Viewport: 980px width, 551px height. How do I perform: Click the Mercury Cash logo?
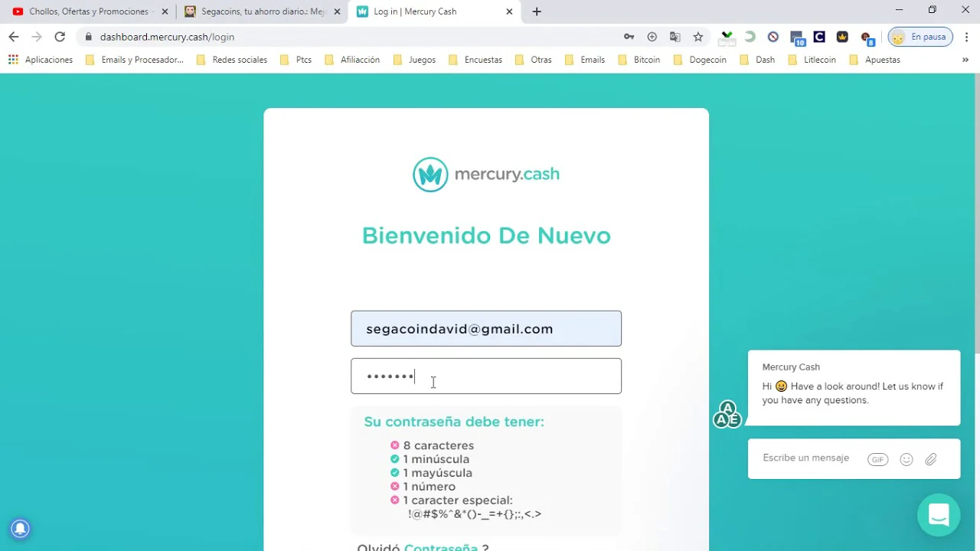coord(485,174)
